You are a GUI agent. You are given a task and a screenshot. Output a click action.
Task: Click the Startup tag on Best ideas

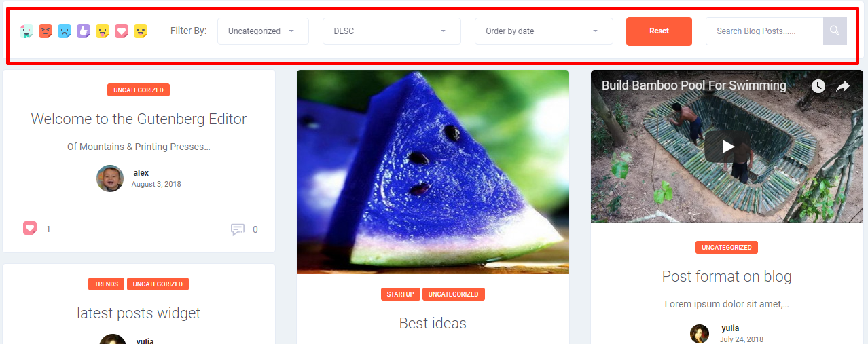pyautogui.click(x=401, y=294)
